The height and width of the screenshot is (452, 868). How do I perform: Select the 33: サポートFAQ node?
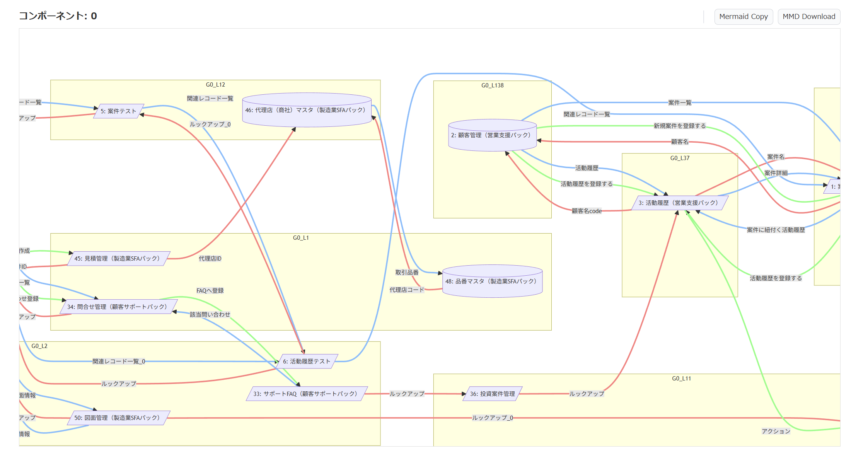click(306, 394)
